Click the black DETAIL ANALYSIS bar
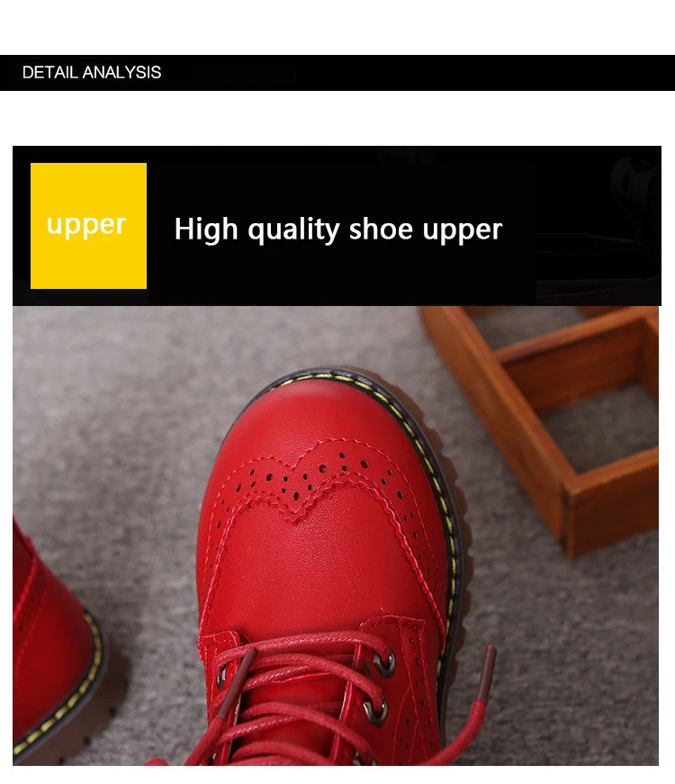Image resolution: width=675 pixels, height=784 pixels. click(x=337, y=73)
